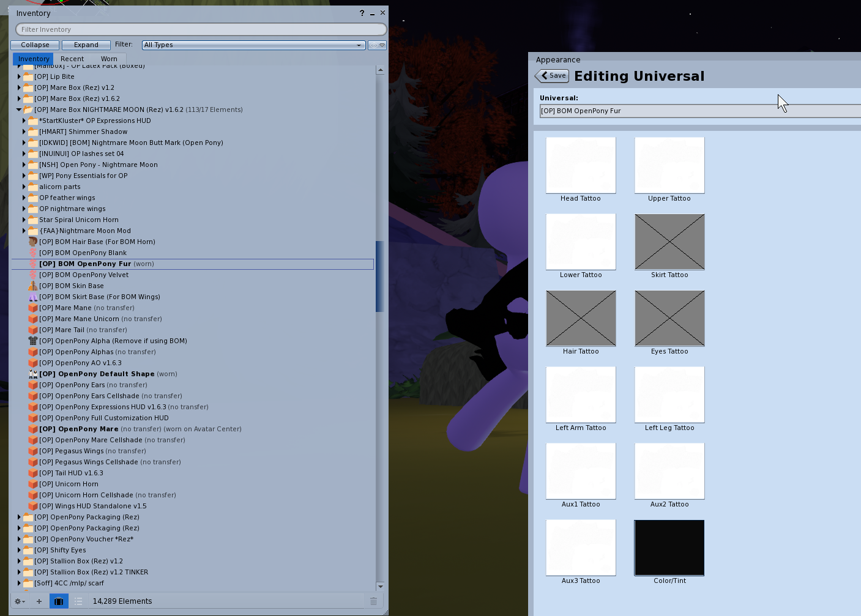Select '{FAA}Nightmare Moon Mod' folder row

(x=192, y=231)
